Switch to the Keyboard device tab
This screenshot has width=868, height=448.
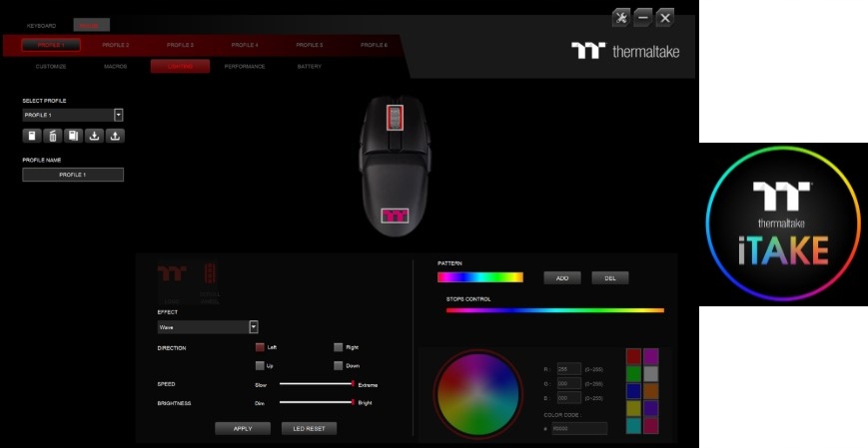[x=42, y=26]
